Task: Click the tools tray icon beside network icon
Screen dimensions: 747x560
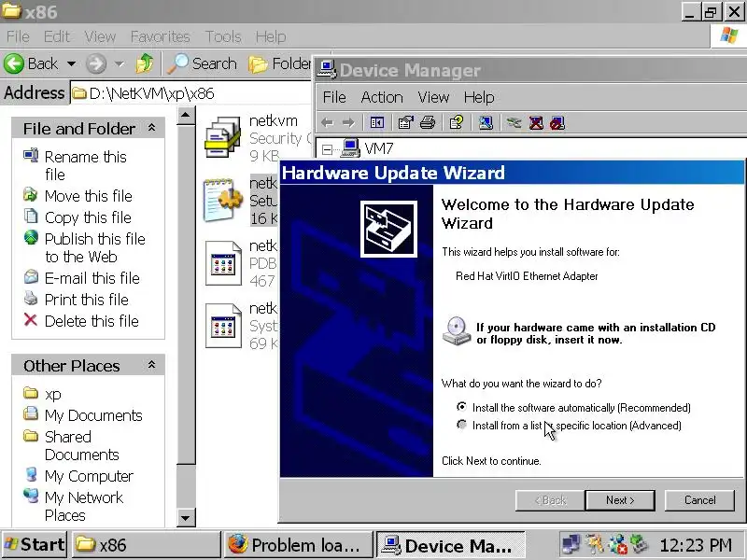Action: pos(595,544)
